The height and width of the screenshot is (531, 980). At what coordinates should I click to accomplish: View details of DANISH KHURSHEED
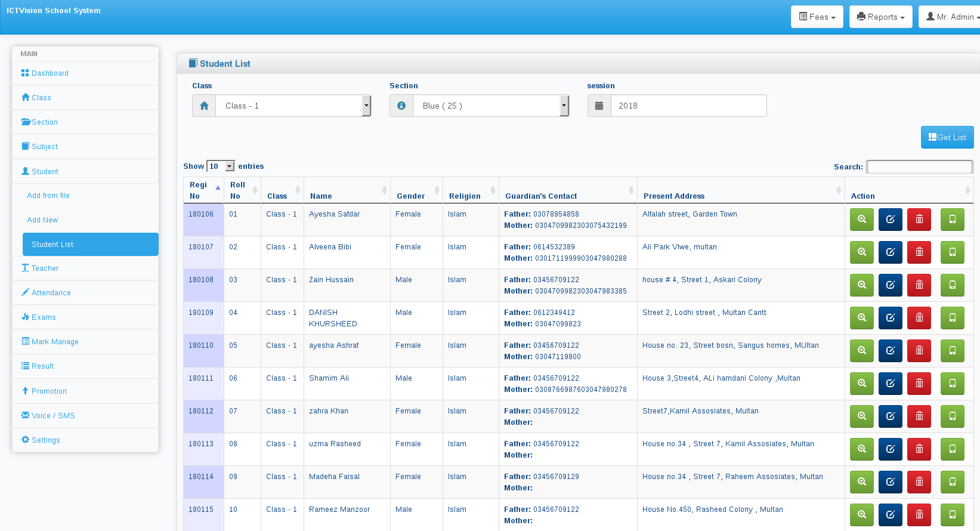pyautogui.click(x=862, y=318)
